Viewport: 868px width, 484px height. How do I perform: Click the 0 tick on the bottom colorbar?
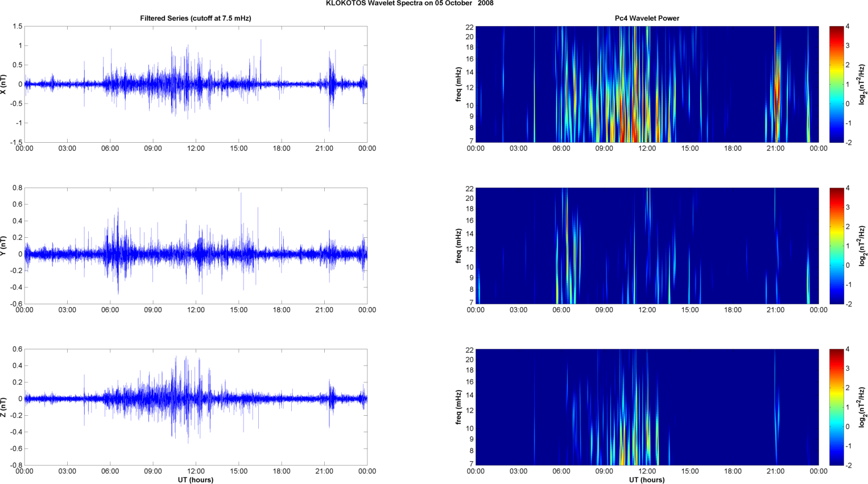tap(848, 427)
